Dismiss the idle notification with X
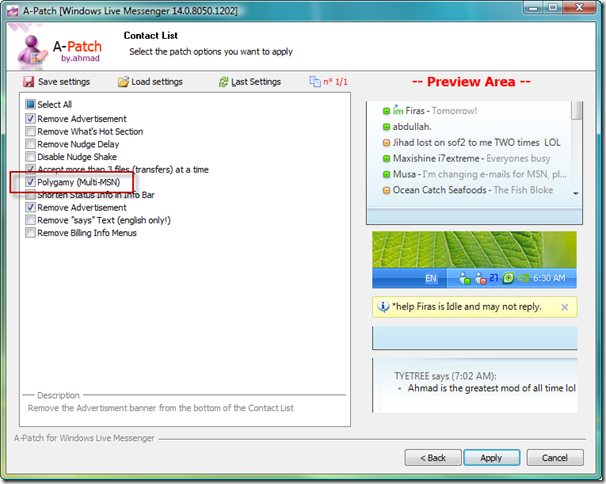Image resolution: width=606 pixels, height=484 pixels. pyautogui.click(x=565, y=307)
